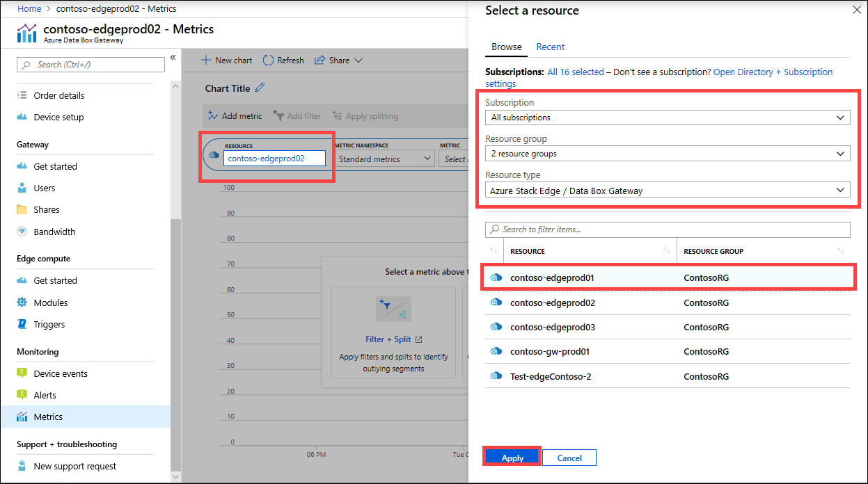Open the Subscription dropdown

[x=667, y=118]
